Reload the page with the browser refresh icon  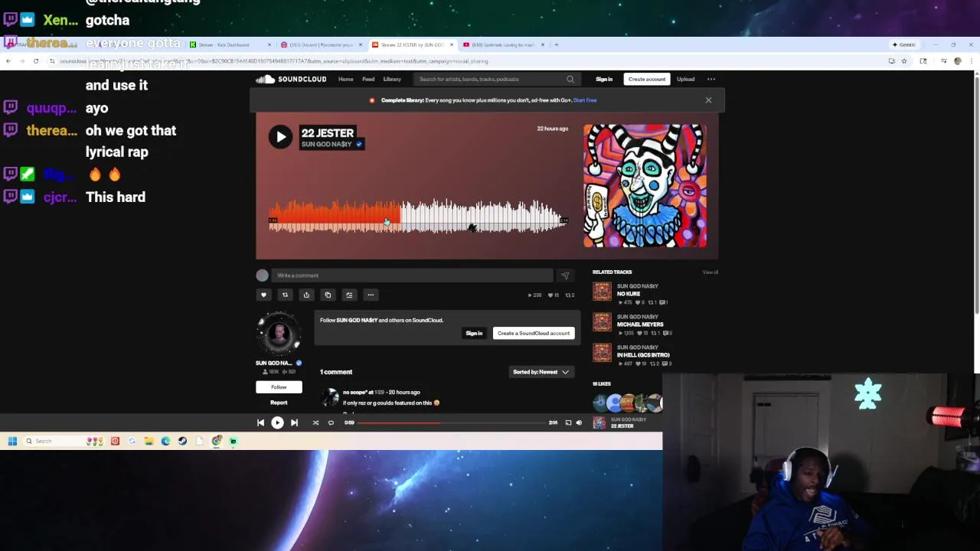click(35, 61)
